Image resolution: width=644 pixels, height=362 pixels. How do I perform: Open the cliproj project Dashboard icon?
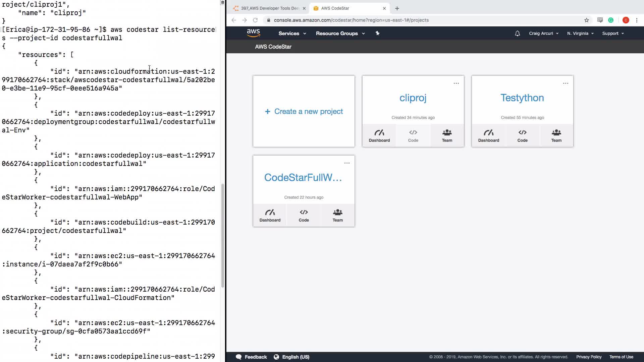pyautogui.click(x=379, y=135)
